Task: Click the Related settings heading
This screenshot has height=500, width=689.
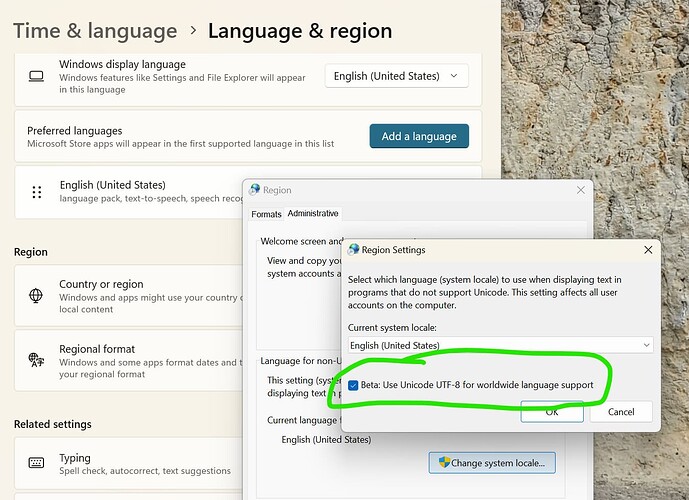Action: click(53, 424)
